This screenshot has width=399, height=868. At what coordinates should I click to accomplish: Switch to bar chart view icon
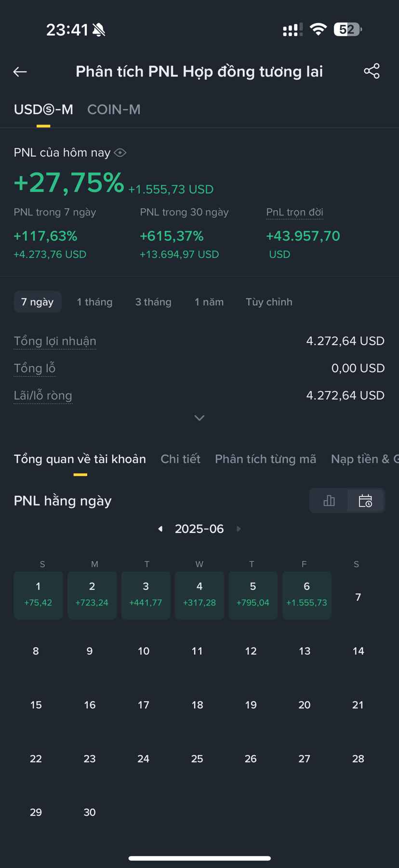[x=329, y=501]
